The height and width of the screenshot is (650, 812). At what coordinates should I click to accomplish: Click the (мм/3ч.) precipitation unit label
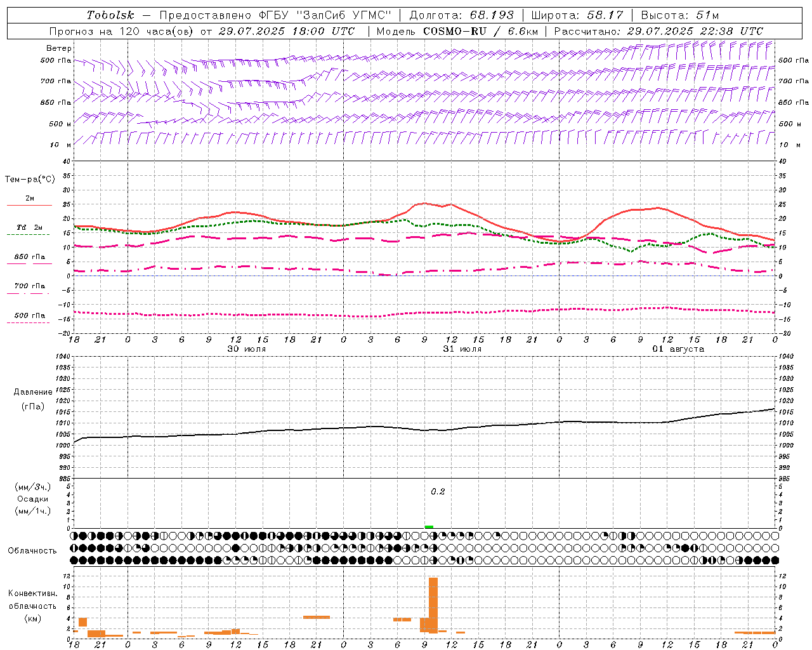coord(33,487)
